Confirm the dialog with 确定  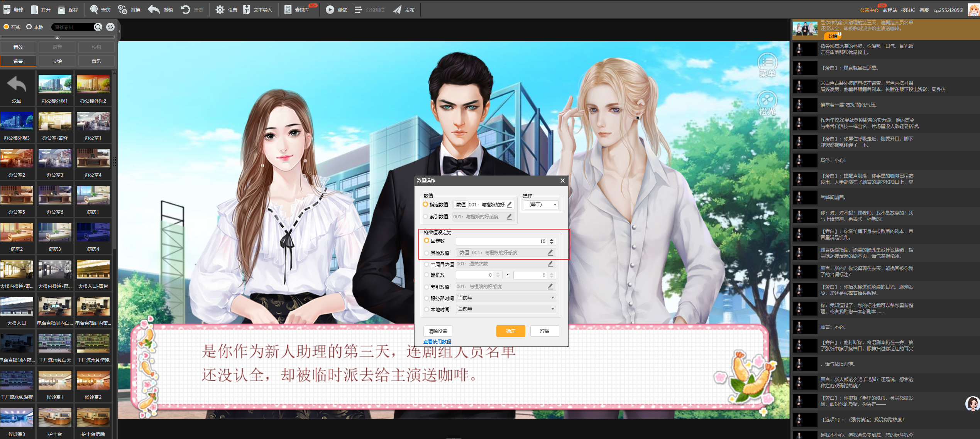[x=510, y=331]
